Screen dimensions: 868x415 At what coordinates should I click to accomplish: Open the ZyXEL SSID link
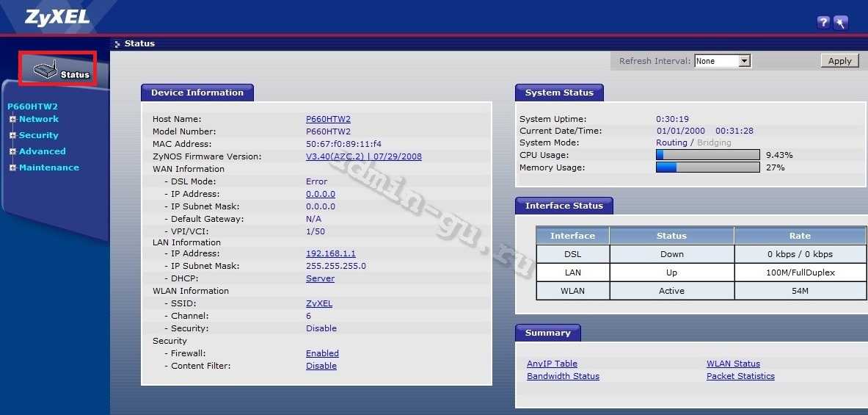(319, 303)
